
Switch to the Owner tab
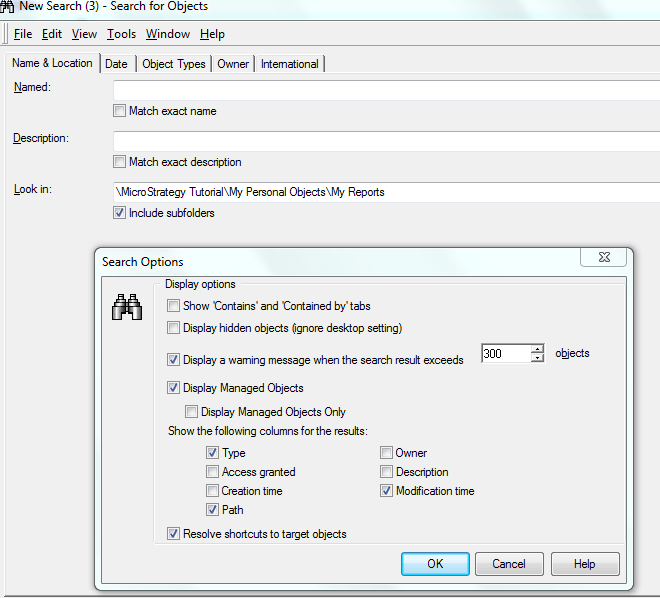tap(233, 64)
